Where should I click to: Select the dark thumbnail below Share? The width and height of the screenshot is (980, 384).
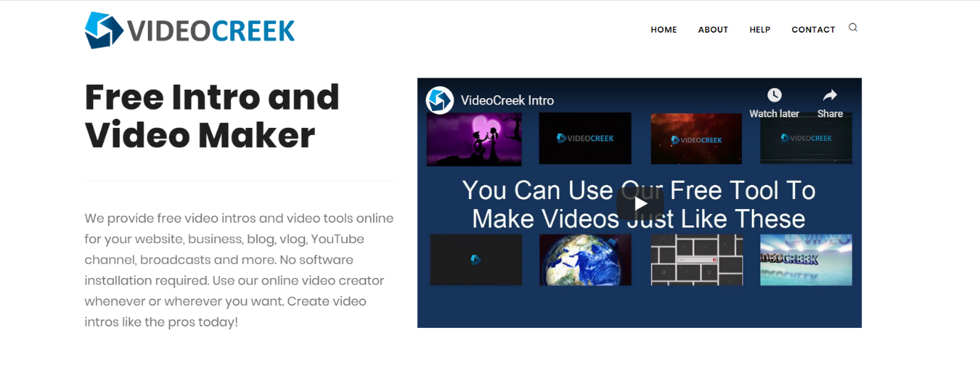coord(806,142)
